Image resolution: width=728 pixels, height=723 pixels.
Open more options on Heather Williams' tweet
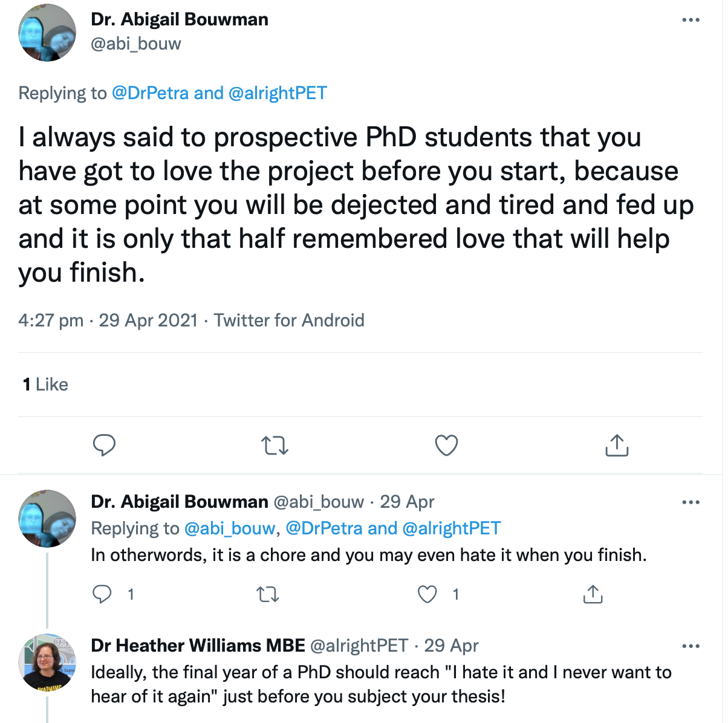point(691,646)
